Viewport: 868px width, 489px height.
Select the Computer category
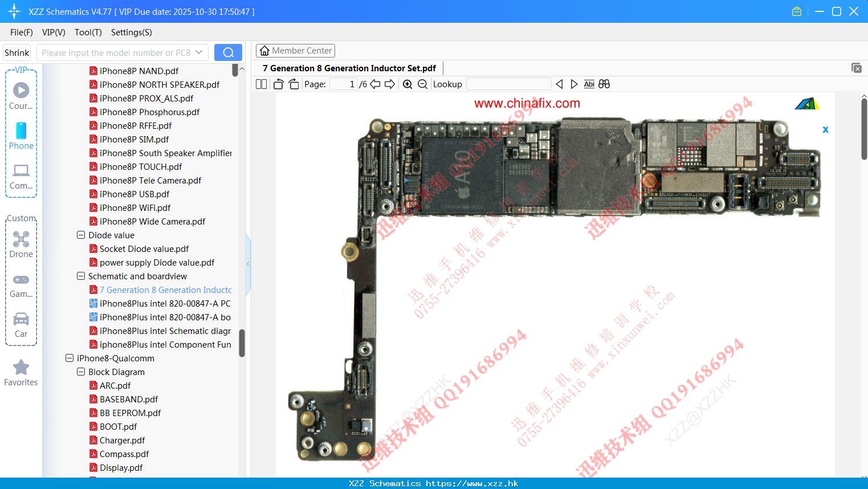pos(21,177)
